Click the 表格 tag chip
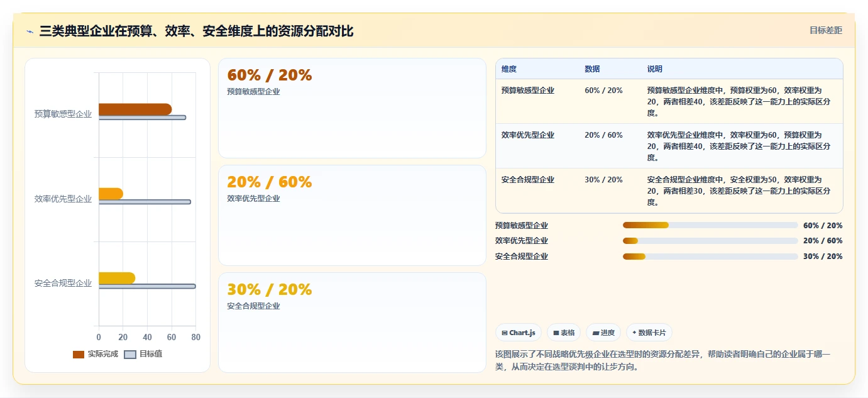 coord(564,333)
